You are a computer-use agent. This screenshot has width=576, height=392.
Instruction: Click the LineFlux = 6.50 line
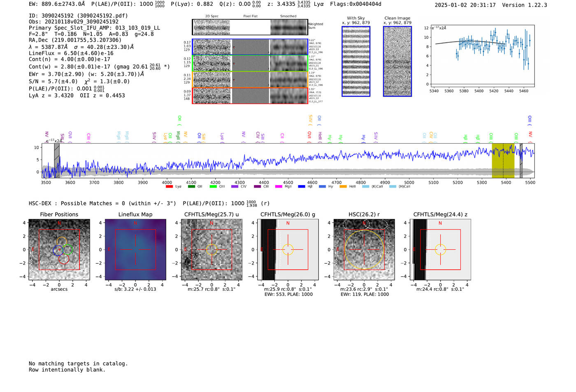point(71,53)
